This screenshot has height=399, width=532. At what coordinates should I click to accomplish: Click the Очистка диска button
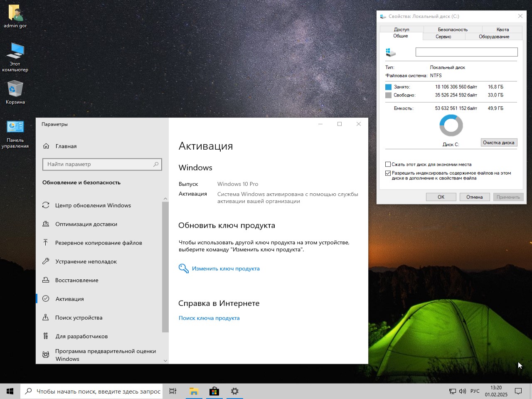[x=499, y=143]
